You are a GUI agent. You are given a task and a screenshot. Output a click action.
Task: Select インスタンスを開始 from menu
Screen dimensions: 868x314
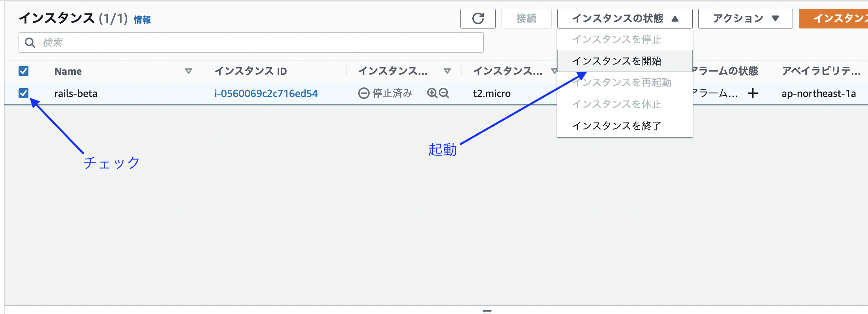coord(616,61)
